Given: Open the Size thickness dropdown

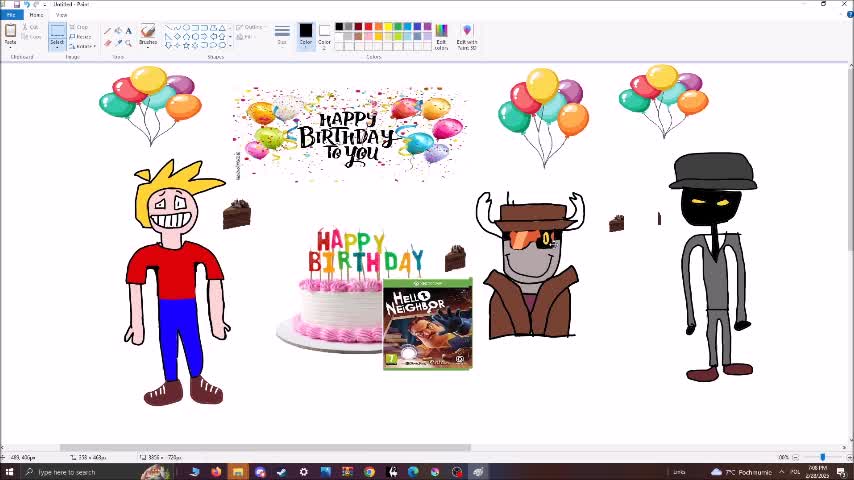Looking at the screenshot, I should click(282, 35).
